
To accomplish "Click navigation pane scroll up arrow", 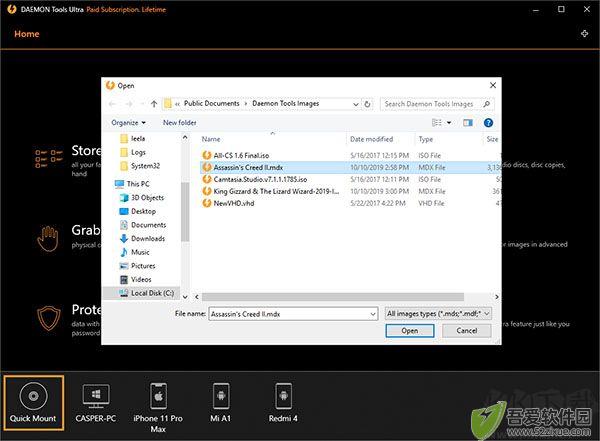I will tap(185, 137).
